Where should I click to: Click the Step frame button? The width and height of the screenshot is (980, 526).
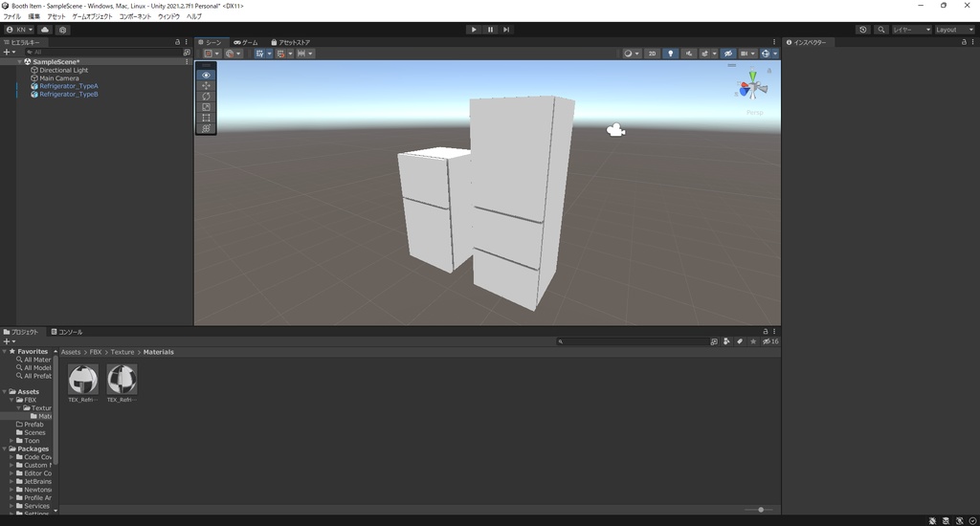click(x=506, y=30)
